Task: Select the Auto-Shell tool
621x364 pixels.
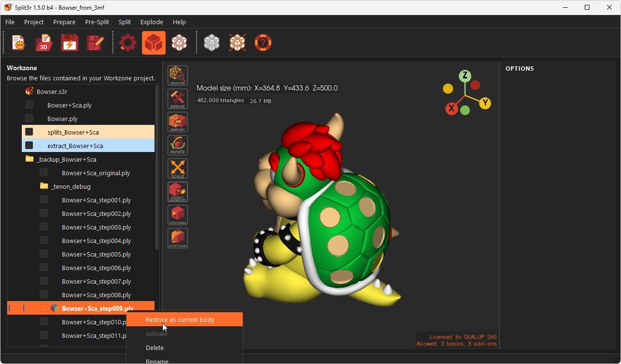Action: [178, 215]
